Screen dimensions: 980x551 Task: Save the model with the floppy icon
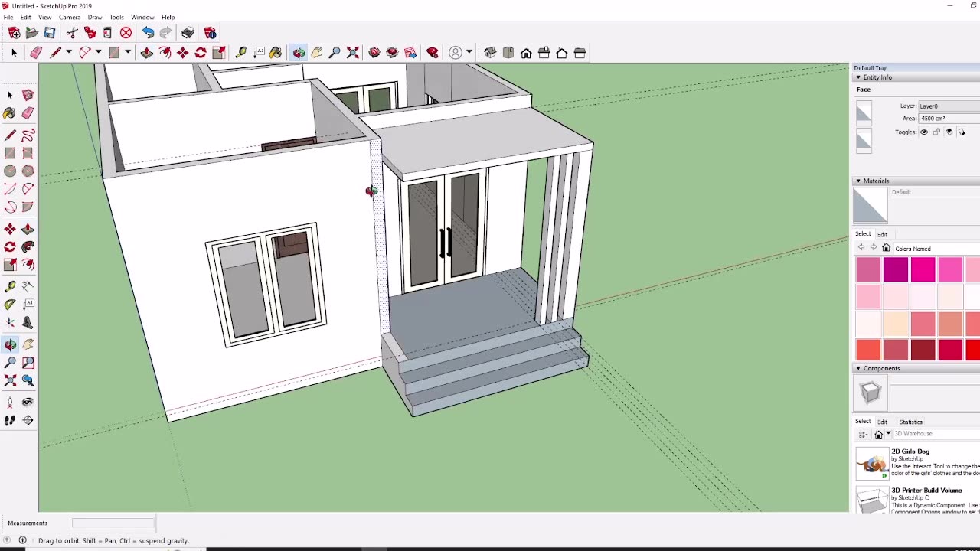[x=50, y=33]
